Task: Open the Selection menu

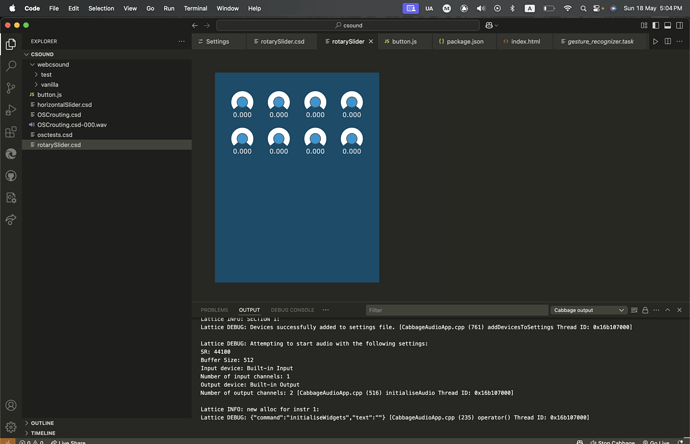Action: pyautogui.click(x=101, y=8)
